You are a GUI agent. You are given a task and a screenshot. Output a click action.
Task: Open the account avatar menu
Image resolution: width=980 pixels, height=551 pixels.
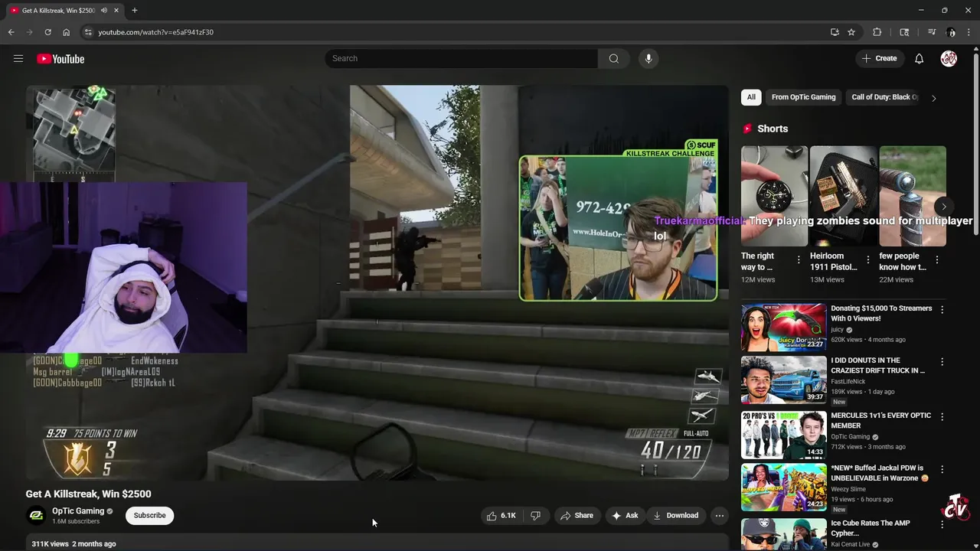click(949, 58)
